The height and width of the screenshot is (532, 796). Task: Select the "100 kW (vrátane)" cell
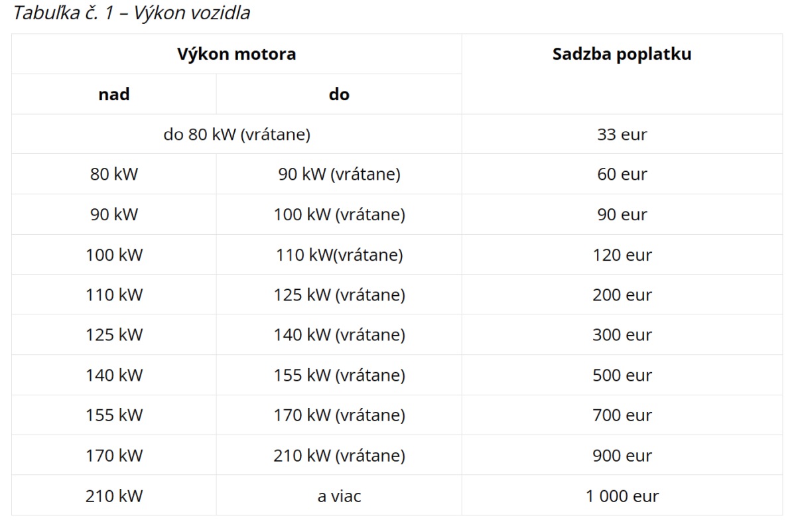click(x=339, y=215)
